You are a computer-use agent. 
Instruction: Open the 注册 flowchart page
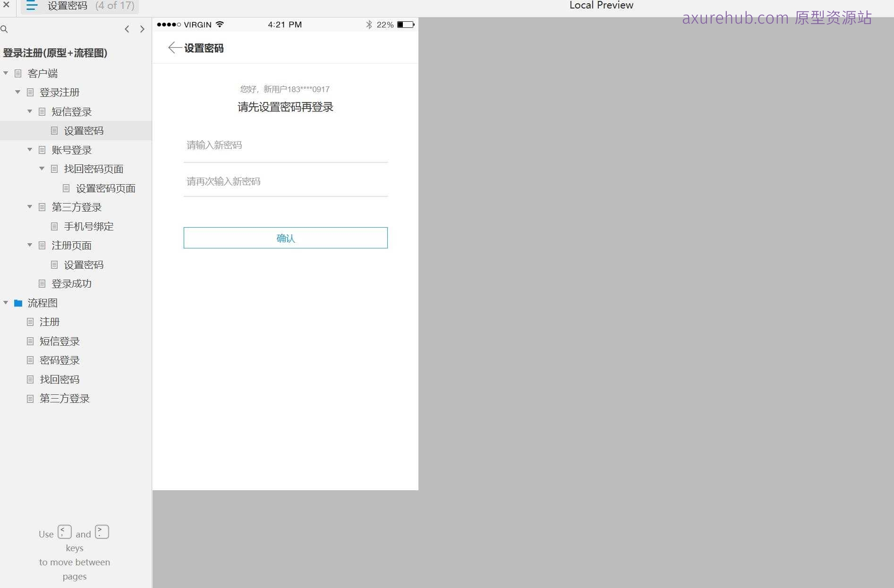click(50, 322)
